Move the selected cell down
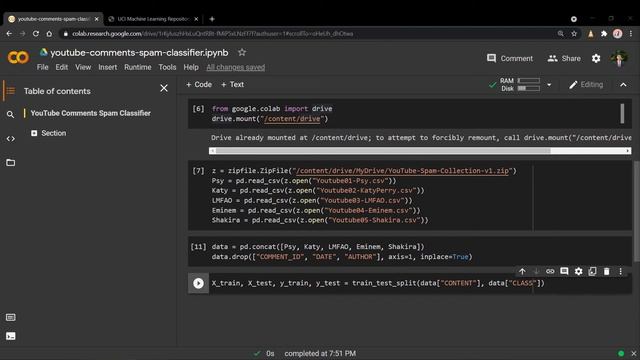The width and height of the screenshot is (640, 360). tap(536, 271)
